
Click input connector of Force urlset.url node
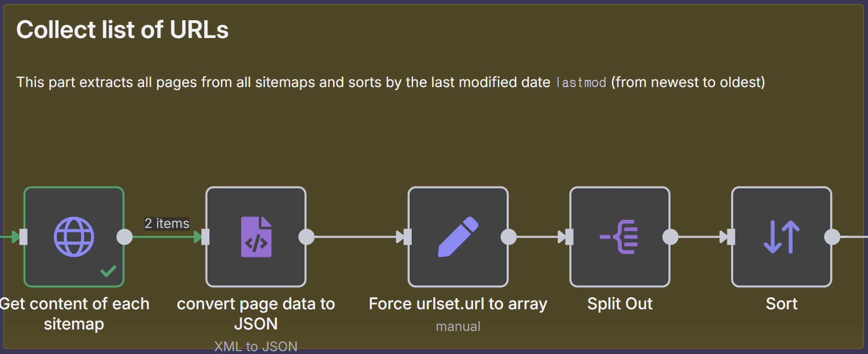[x=408, y=237]
